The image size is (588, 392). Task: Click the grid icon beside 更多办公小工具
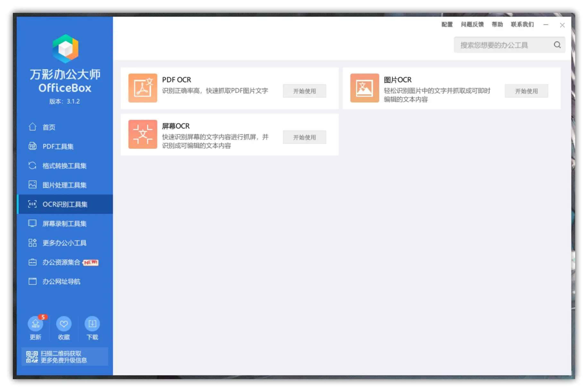(32, 243)
